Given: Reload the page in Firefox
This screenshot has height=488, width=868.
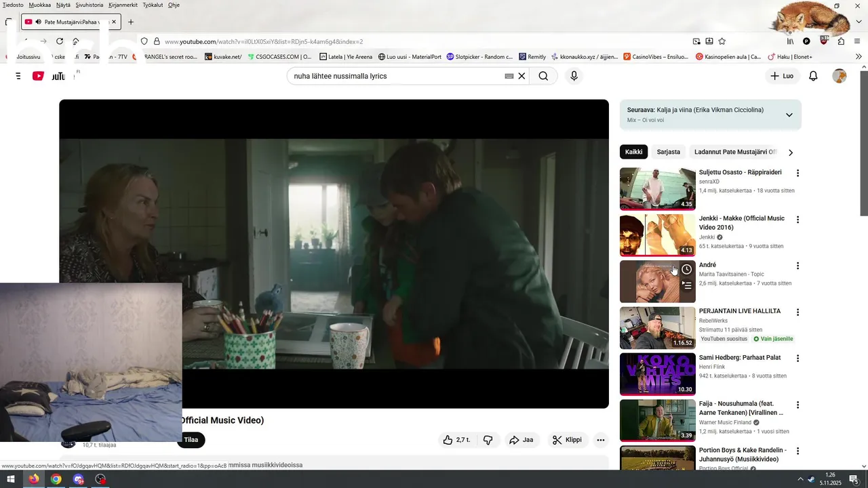Looking at the screenshot, I should (x=60, y=41).
